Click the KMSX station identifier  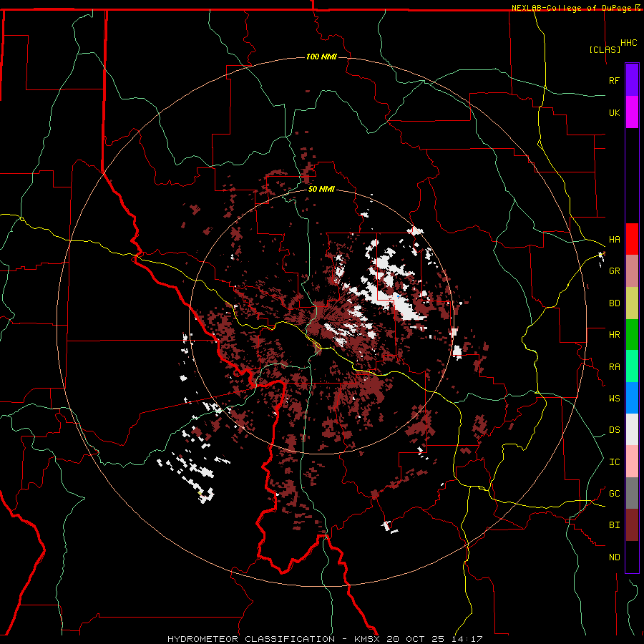point(367,639)
